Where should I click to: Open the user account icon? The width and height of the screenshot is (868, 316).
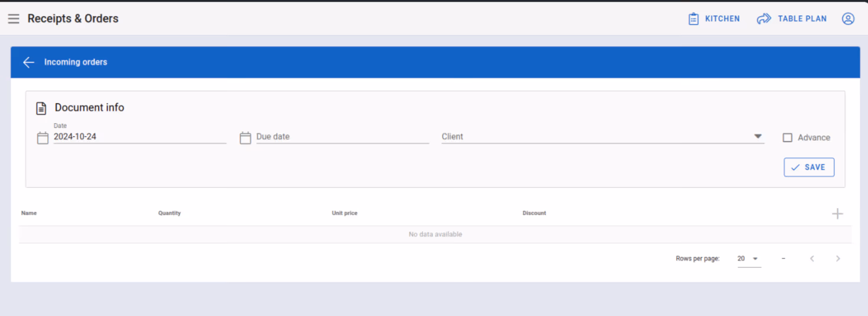[848, 19]
